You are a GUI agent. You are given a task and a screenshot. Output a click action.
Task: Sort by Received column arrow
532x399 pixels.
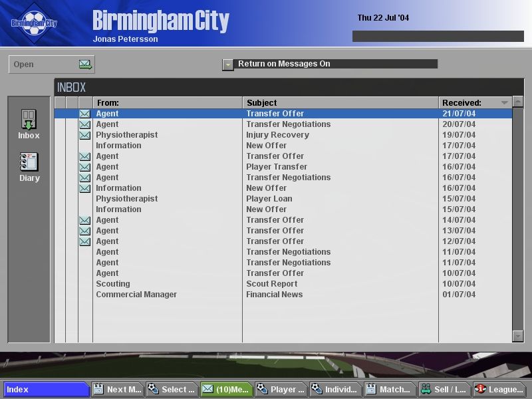click(505, 103)
